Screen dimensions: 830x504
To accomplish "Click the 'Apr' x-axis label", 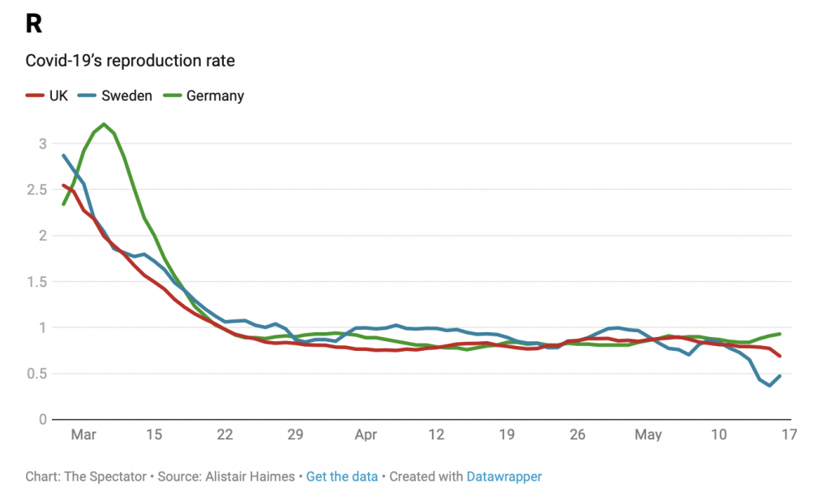I will pos(366,435).
